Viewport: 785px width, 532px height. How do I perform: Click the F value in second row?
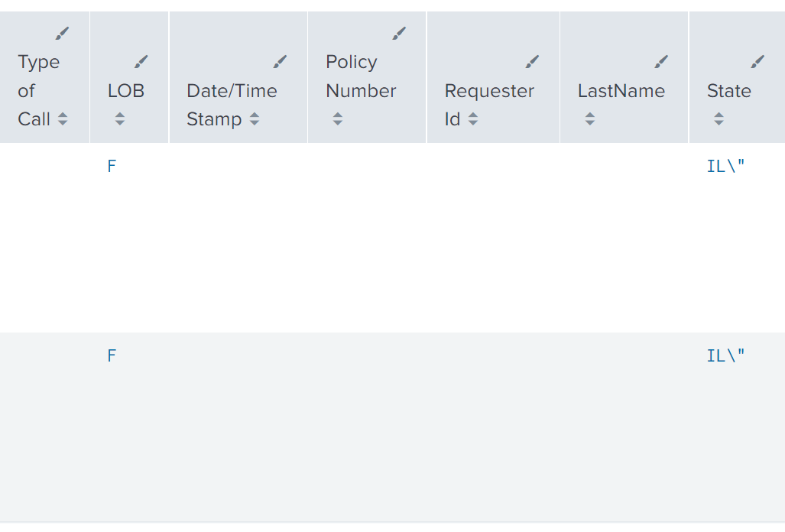coord(112,356)
